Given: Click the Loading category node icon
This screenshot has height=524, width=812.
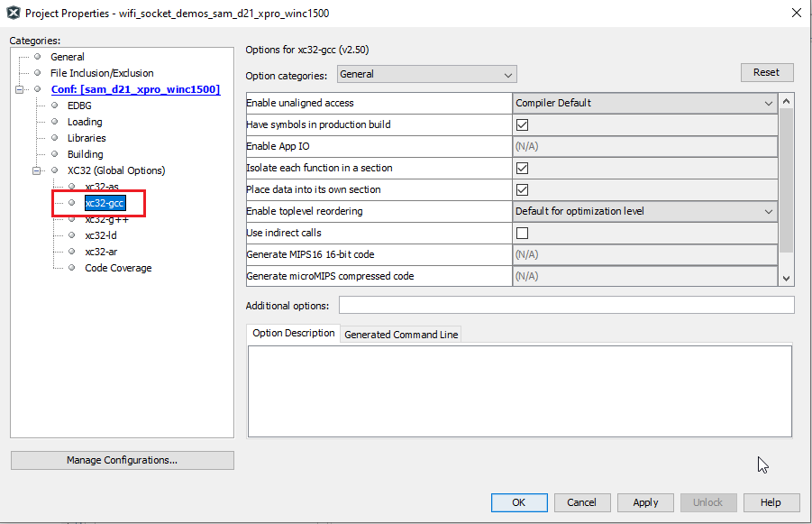Looking at the screenshot, I should click(54, 121).
